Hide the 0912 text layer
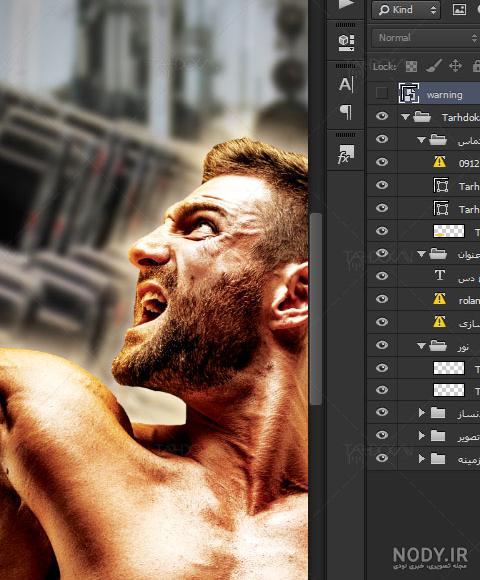This screenshot has width=480, height=580. click(x=382, y=162)
